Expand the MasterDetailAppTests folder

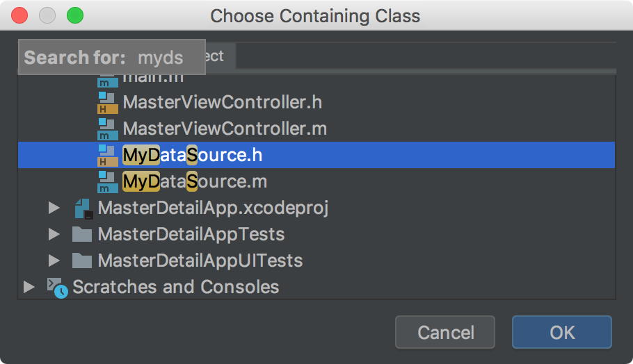pyautogui.click(x=54, y=234)
